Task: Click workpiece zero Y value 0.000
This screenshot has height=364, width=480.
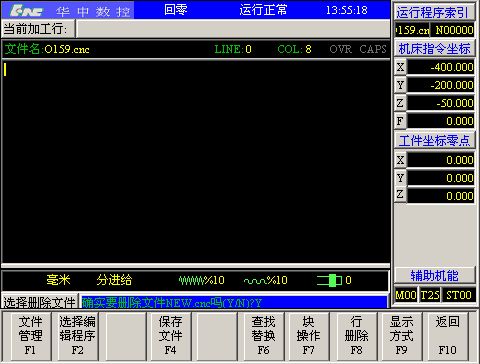Action: [441, 178]
